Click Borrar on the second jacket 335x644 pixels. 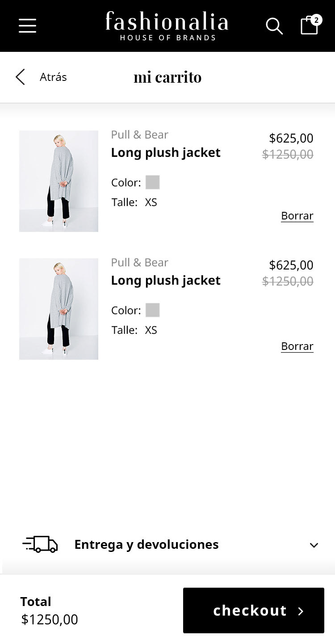click(x=297, y=346)
